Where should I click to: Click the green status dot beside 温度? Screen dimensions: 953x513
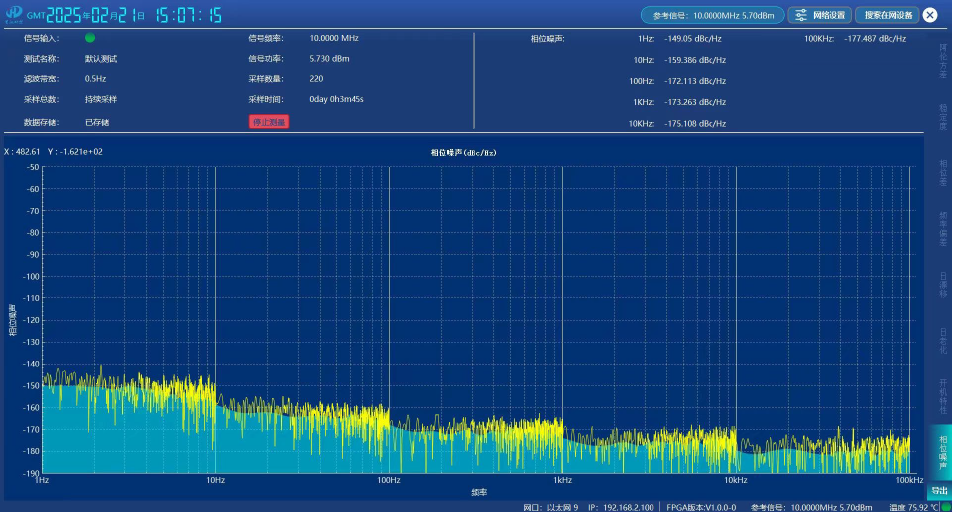coord(946,507)
